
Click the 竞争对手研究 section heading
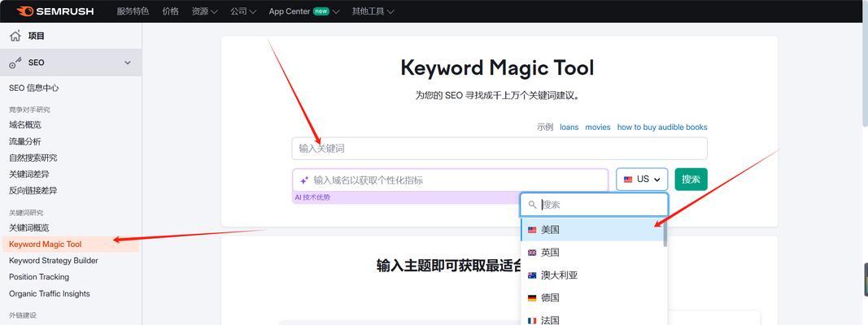point(29,110)
